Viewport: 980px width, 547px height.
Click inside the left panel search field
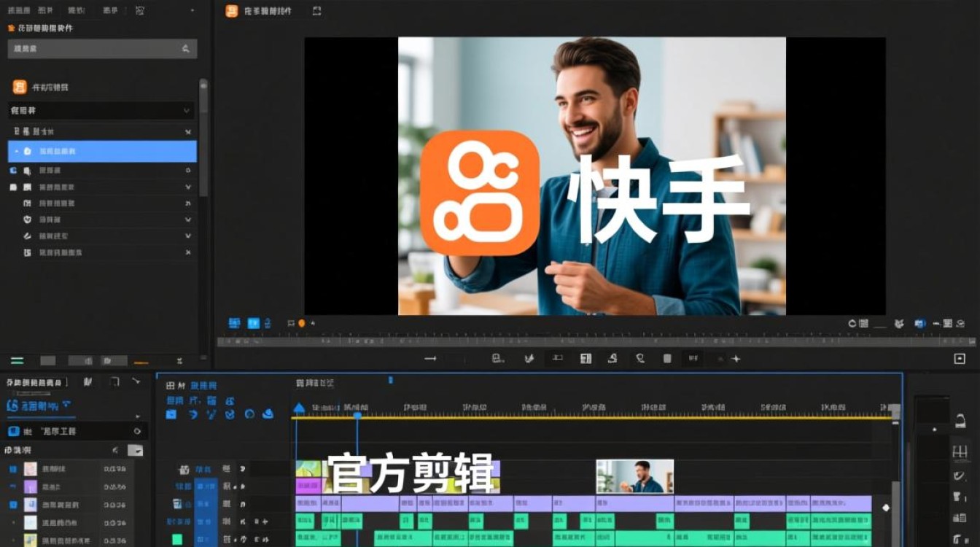point(102,49)
